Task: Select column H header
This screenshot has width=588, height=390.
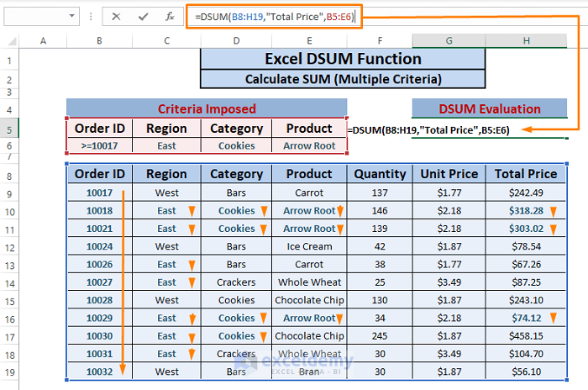Action: (526, 40)
